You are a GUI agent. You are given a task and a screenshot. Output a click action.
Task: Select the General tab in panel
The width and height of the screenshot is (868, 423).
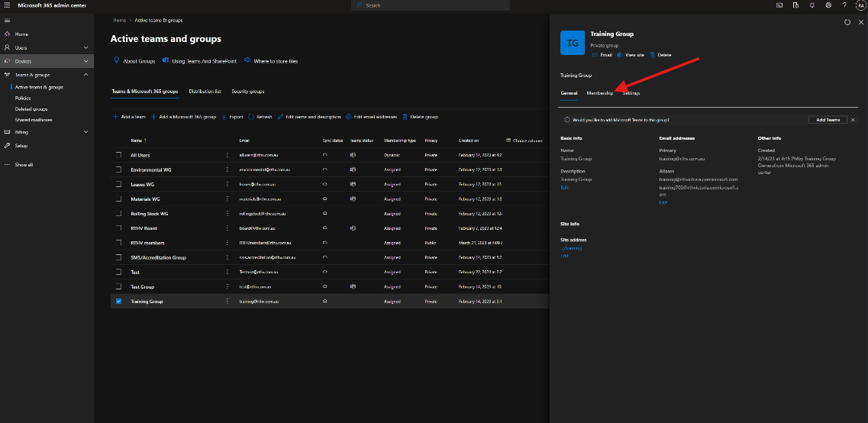click(x=569, y=93)
